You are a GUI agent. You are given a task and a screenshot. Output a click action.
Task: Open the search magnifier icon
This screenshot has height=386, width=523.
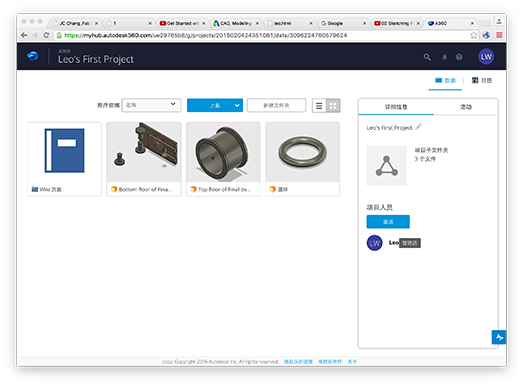coord(427,57)
